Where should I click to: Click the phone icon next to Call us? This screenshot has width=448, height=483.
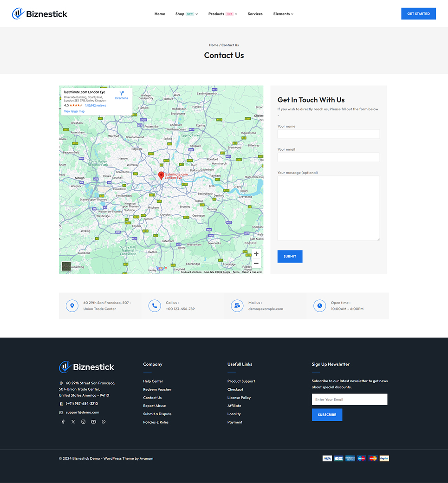[154, 305]
